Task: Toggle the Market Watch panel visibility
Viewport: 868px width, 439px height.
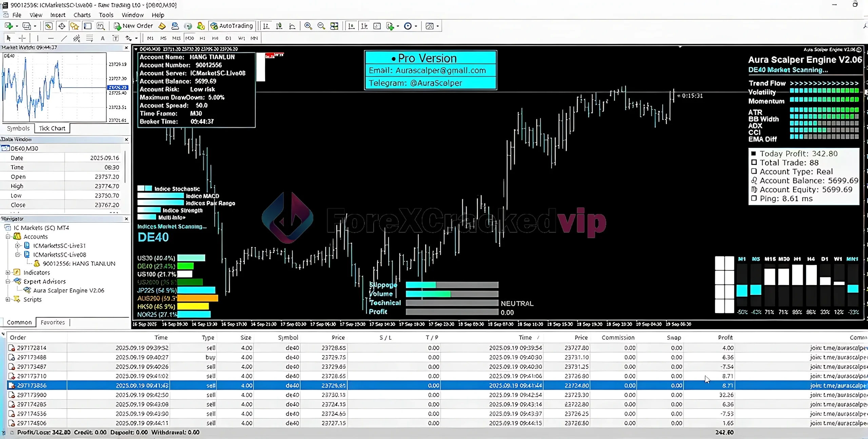Action: tap(49, 26)
